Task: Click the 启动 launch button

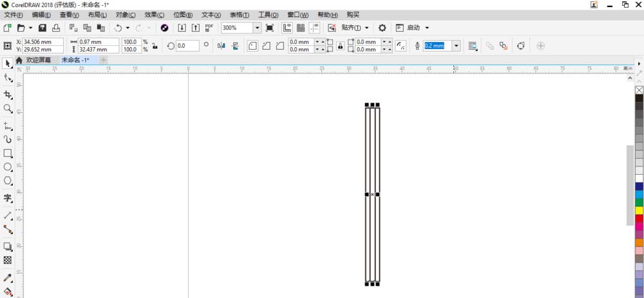Action: coord(412,28)
